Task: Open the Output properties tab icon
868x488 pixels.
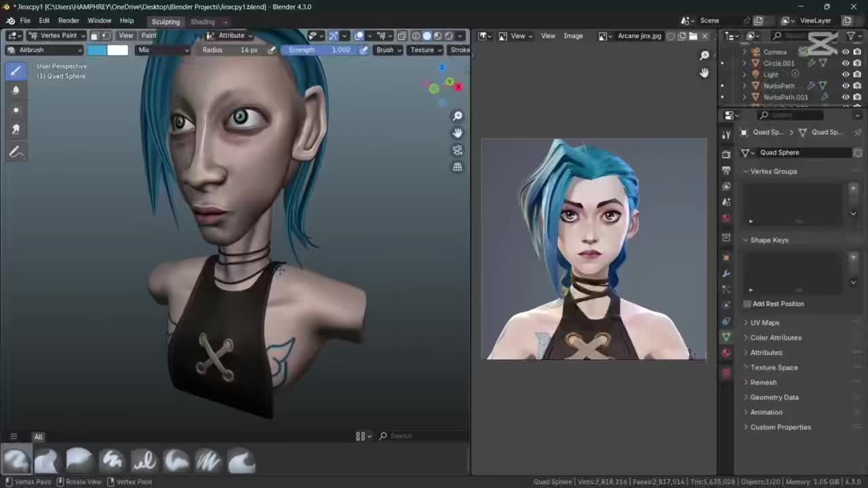Action: [726, 170]
